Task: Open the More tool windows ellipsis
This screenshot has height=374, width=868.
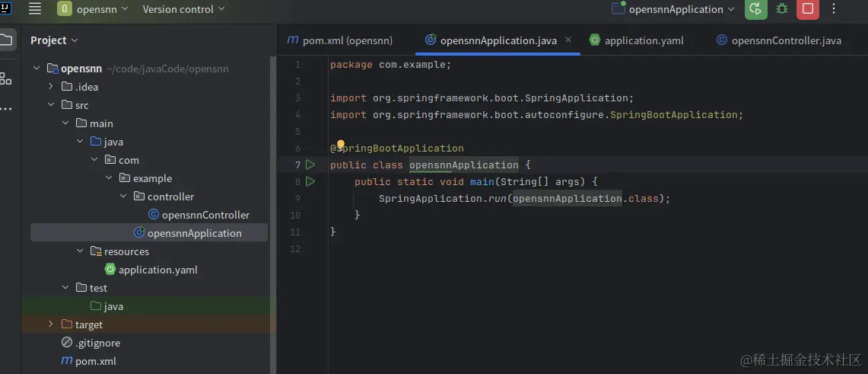Action: point(5,109)
